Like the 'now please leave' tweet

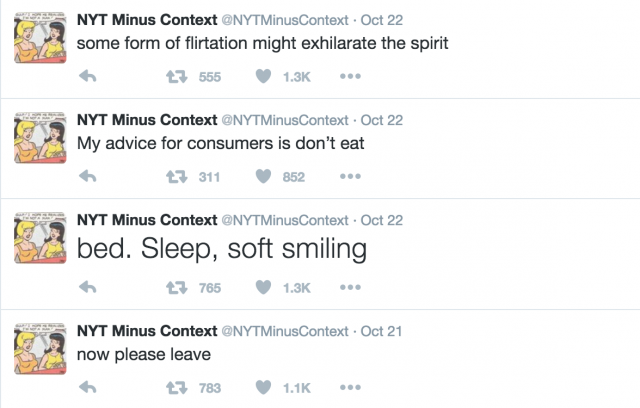(x=263, y=388)
